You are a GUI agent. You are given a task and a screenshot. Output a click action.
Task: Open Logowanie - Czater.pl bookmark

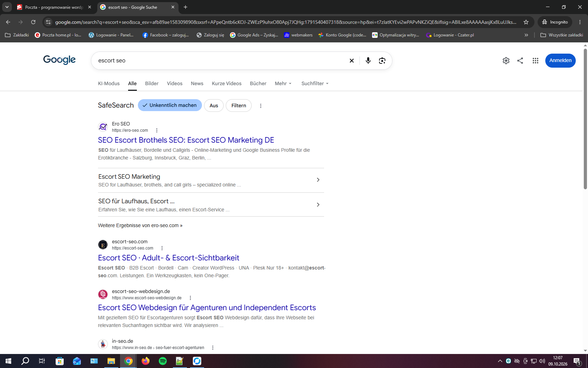pyautogui.click(x=450, y=35)
